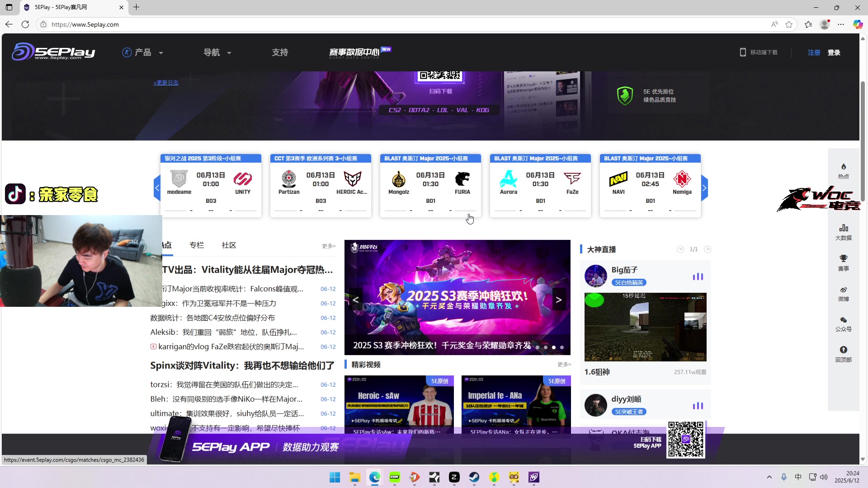Open browser settings ellipsis menu

[840, 24]
